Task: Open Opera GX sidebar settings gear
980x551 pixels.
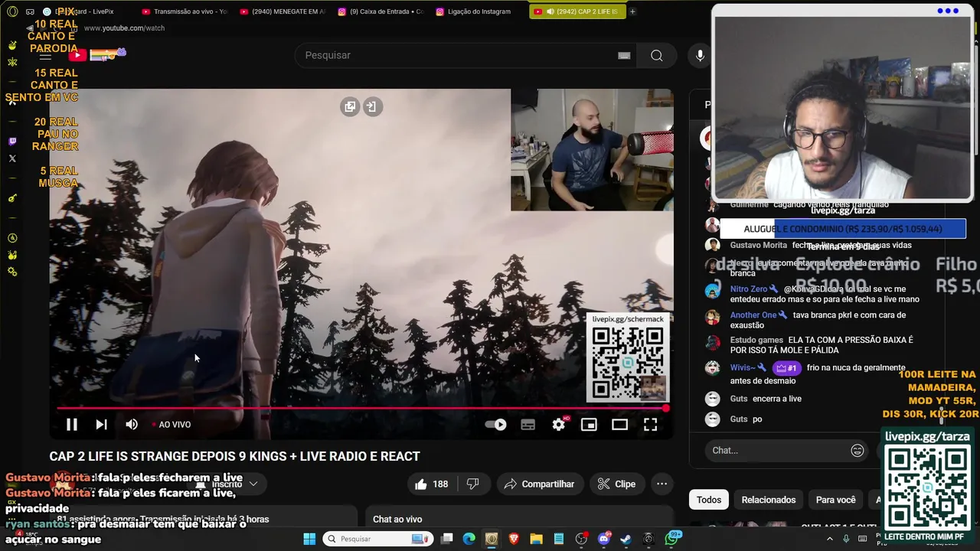Action: [12, 272]
